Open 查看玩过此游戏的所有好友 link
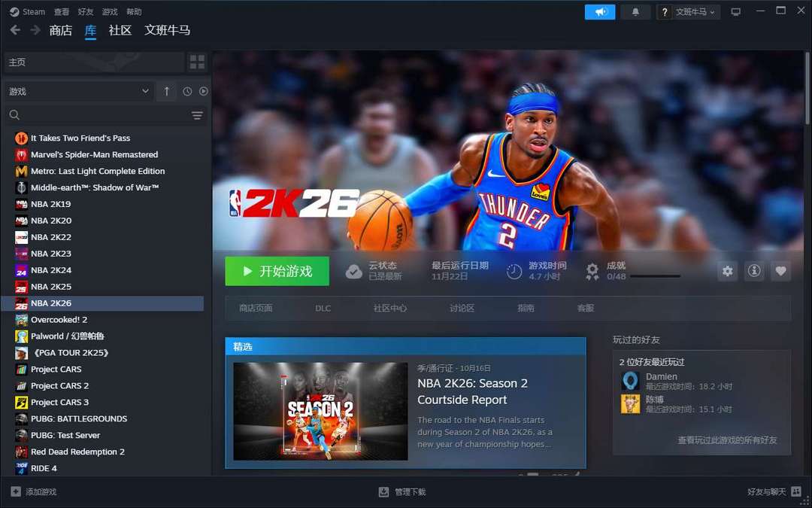The width and height of the screenshot is (812, 508). (x=727, y=440)
